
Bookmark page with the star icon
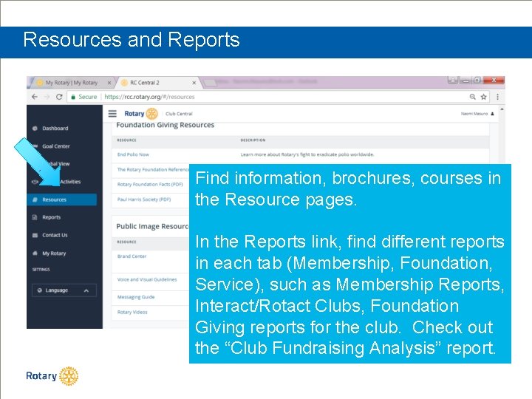coord(483,97)
